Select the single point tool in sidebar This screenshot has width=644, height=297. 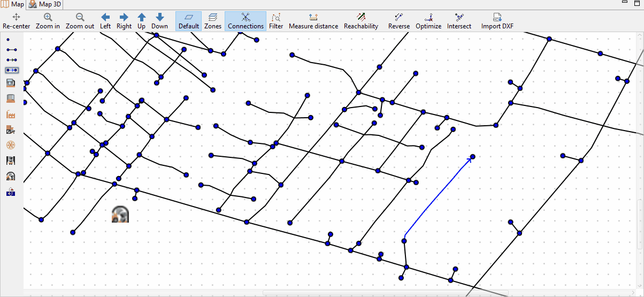pos(8,40)
